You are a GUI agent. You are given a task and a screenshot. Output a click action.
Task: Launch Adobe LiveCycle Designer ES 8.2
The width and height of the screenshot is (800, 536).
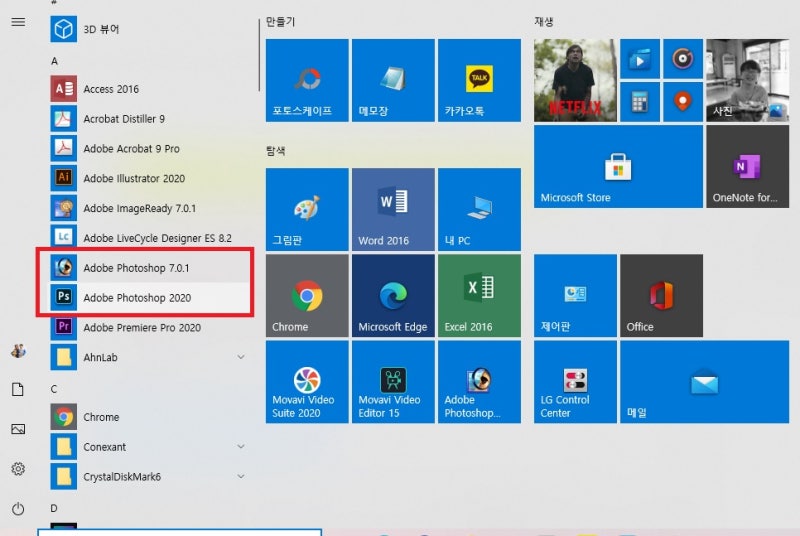pos(148,238)
